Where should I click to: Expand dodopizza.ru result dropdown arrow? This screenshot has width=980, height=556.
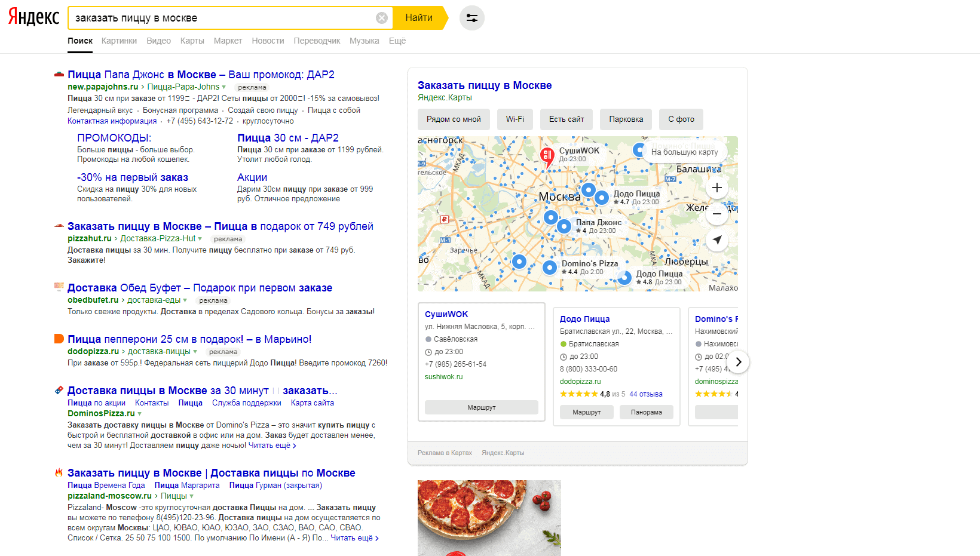[x=195, y=352]
